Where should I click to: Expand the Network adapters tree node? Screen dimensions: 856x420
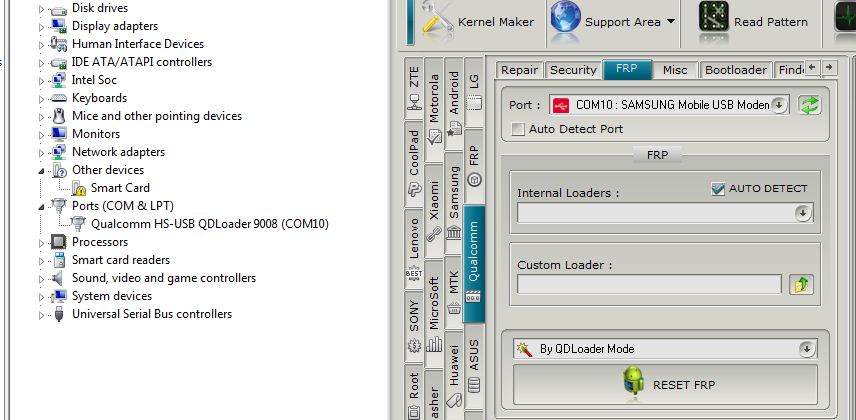(41, 153)
